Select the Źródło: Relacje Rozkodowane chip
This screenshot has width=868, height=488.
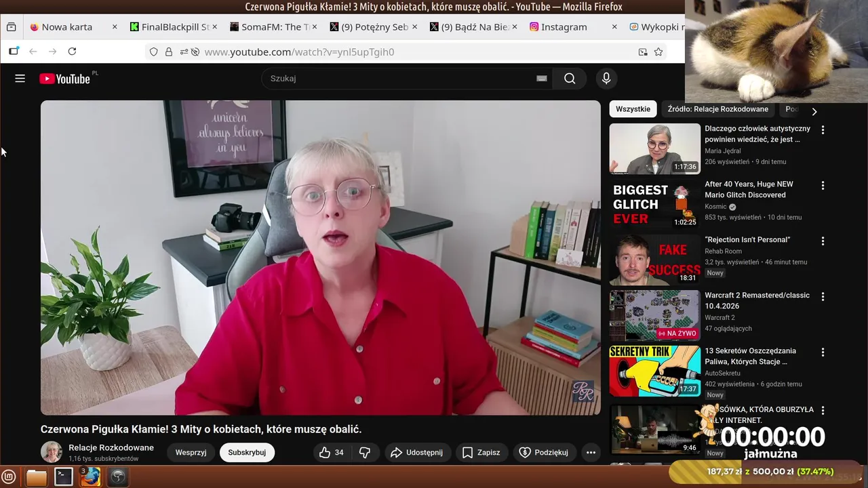(717, 109)
